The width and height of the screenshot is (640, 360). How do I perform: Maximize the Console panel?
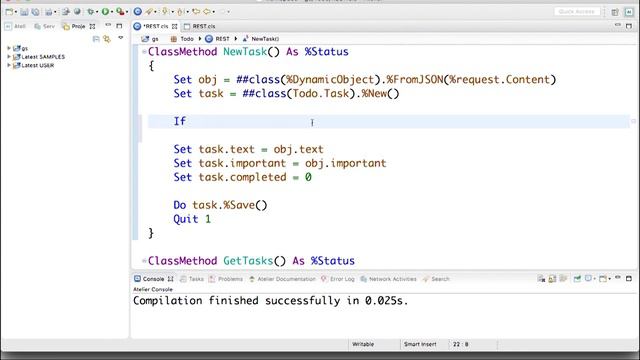click(x=629, y=278)
